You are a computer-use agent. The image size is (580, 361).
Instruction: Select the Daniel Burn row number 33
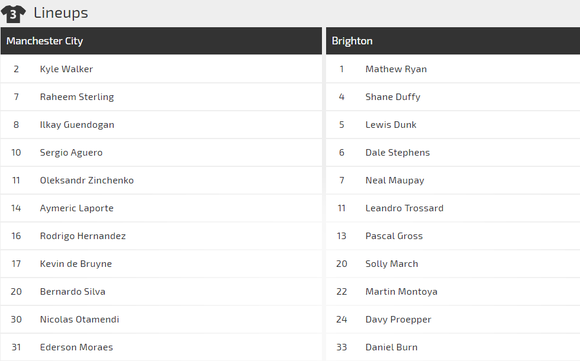[x=341, y=347]
